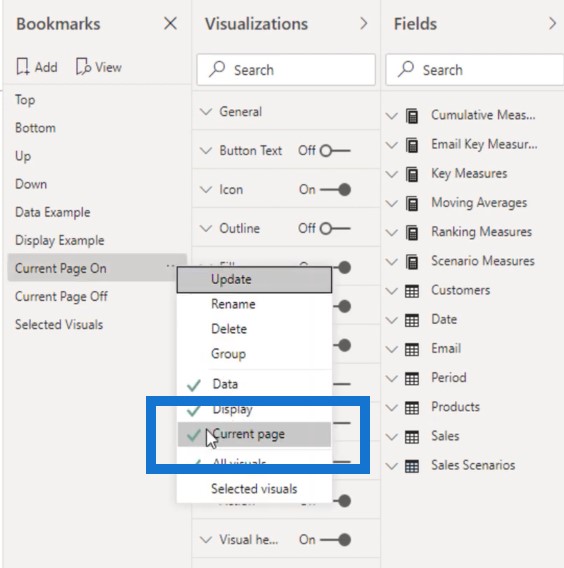The height and width of the screenshot is (568, 564).
Task: Open the Selected Visuals bookmark
Action: tap(59, 325)
